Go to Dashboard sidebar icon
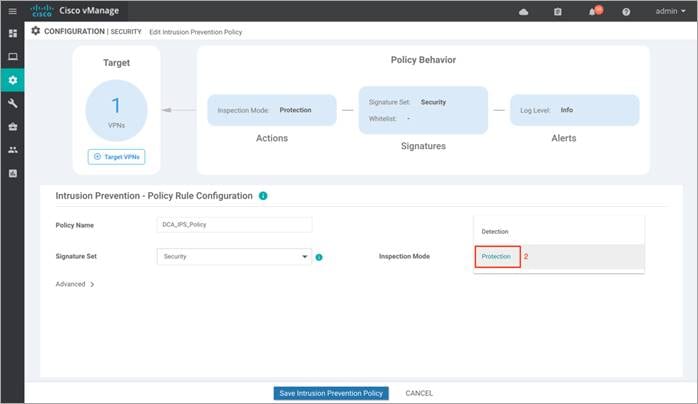Image resolution: width=698 pixels, height=404 pixels. [x=13, y=33]
